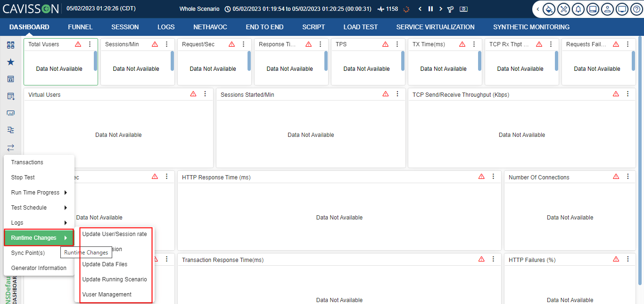Click the tree plus-minus icon in sidebar
Viewport: 644px width, 304px height.
(x=10, y=130)
